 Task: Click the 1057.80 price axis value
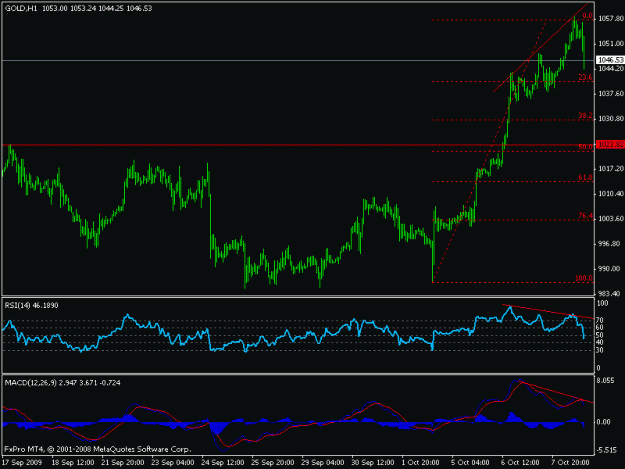point(611,19)
